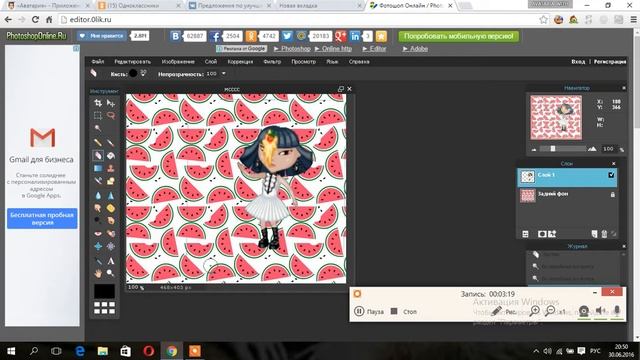Viewport: 640px width, 360px height.
Task: Open the Слой menu
Action: coord(211,62)
